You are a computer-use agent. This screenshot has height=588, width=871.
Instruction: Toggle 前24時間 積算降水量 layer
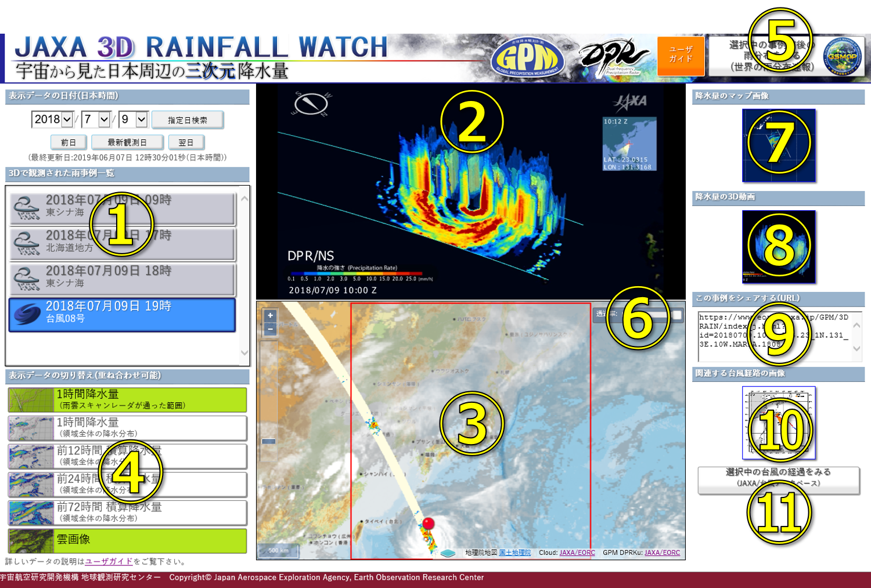pos(127,484)
